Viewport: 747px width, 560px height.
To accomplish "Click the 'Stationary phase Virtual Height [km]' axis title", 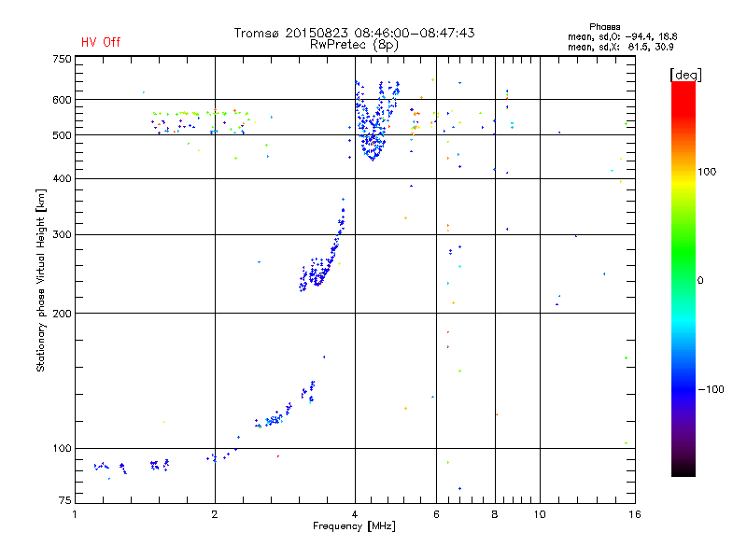I will point(41,280).
